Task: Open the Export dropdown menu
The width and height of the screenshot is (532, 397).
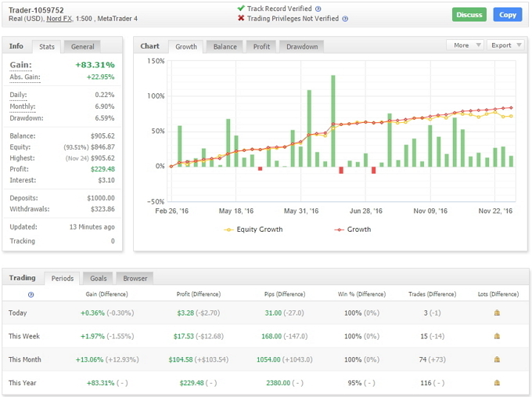Action: pyautogui.click(x=506, y=45)
